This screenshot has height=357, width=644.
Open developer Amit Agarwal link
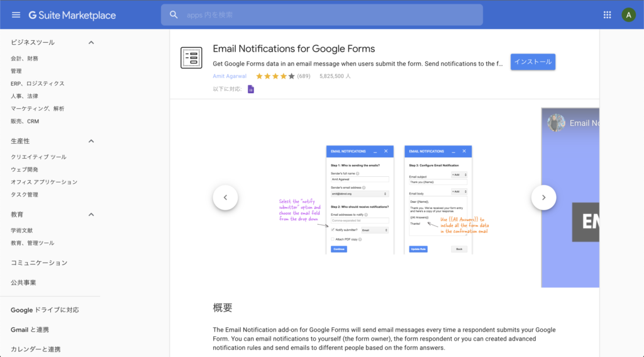tap(230, 76)
